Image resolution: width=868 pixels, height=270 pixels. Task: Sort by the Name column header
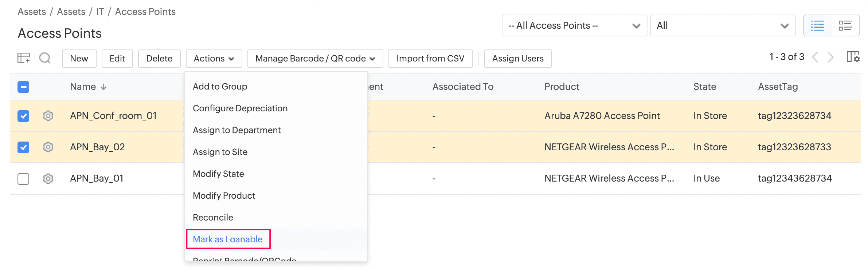click(83, 87)
